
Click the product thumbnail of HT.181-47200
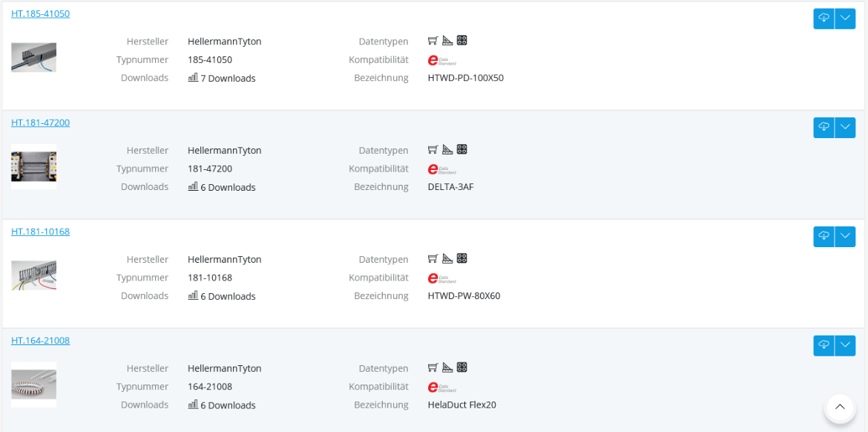point(34,167)
